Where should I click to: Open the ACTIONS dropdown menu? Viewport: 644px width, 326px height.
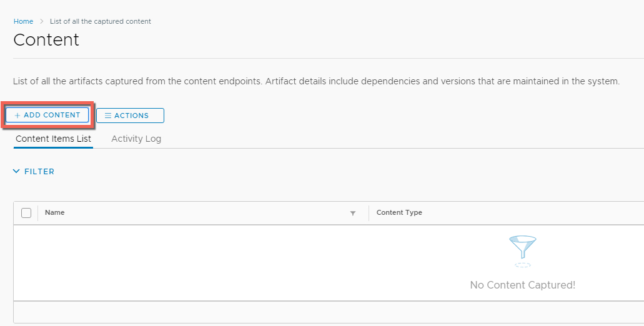click(x=131, y=116)
